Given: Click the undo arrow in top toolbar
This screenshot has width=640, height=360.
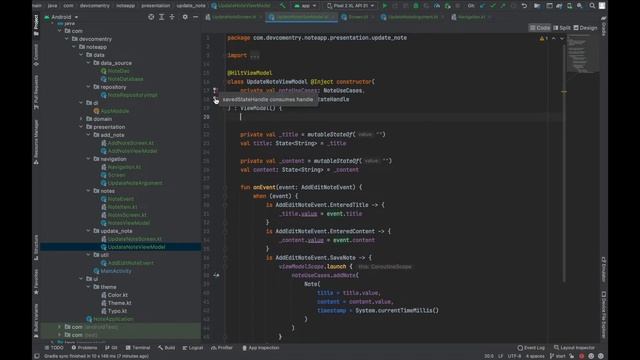Looking at the screenshot, I should tap(524, 6).
